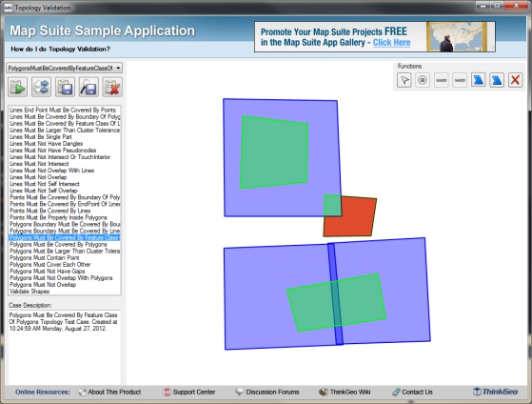
Task: Open the 'ThinkGeo Wiki' link
Action: coord(345,393)
